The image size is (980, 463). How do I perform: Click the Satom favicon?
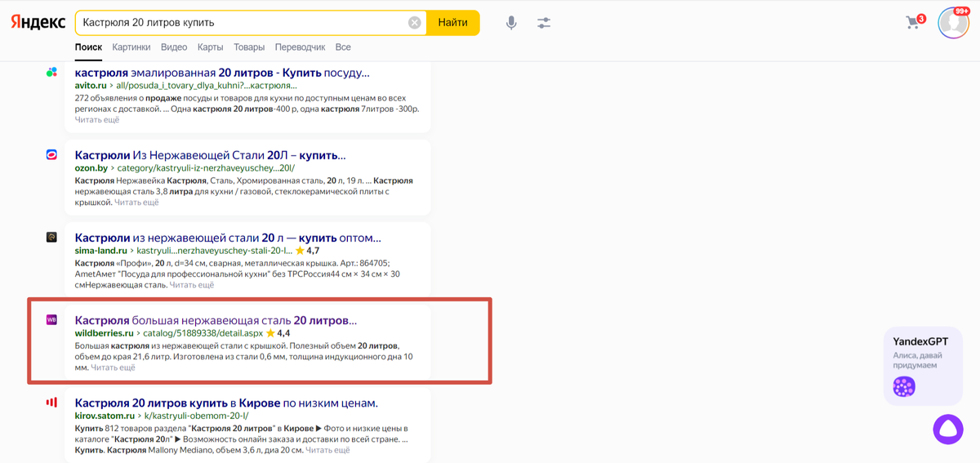coord(51,403)
